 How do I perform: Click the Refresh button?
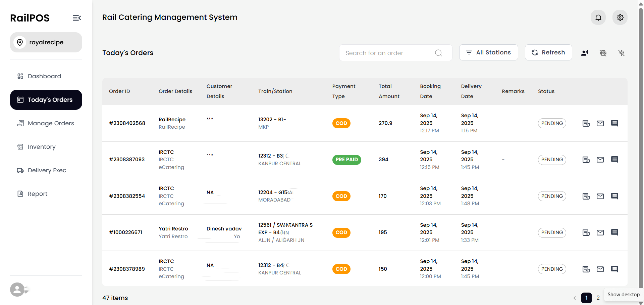[548, 52]
